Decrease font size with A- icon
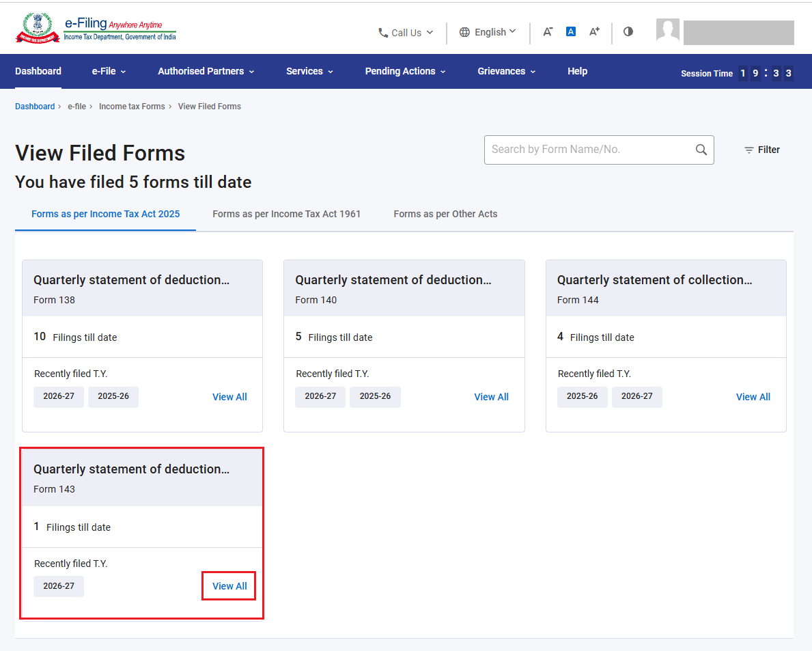Viewport: 812px width, 651px height. (548, 31)
